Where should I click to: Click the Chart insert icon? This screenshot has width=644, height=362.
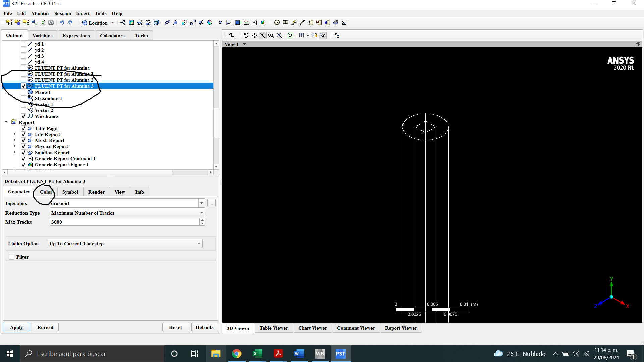246,23
